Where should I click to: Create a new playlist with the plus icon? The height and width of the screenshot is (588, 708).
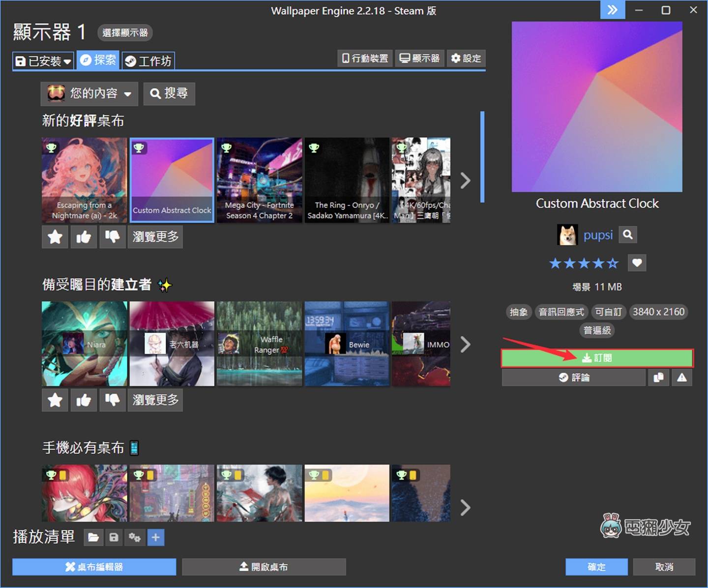pyautogui.click(x=156, y=537)
